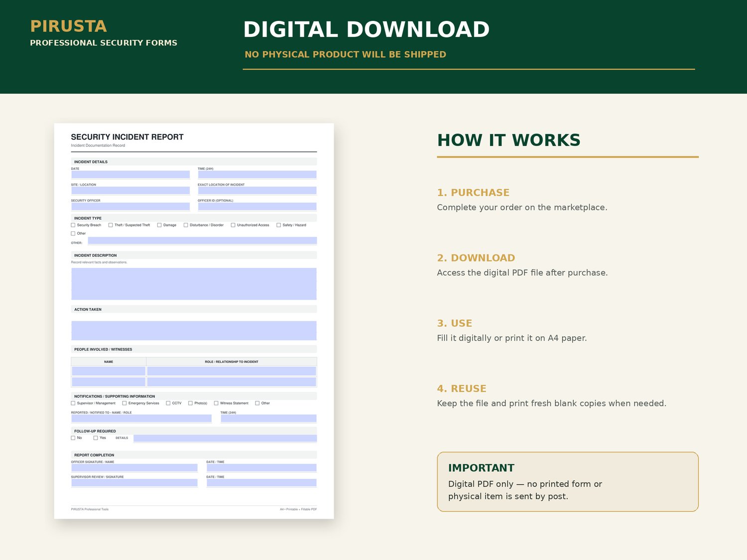This screenshot has height=560, width=747.
Task: Tick the Security Breach checkbox
Action: pos(73,225)
